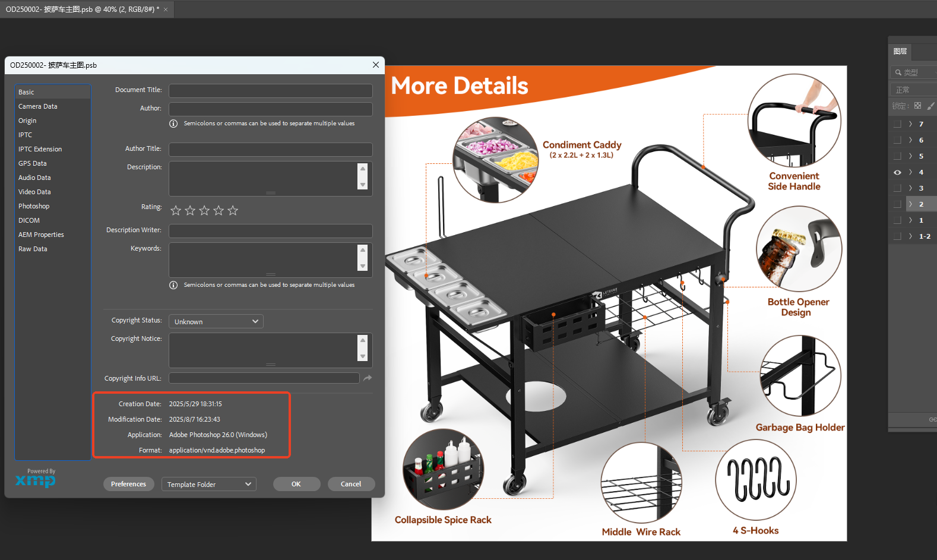Screen dimensions: 937x560
Task: Click the Description field scroll down arrow
Action: point(363,185)
